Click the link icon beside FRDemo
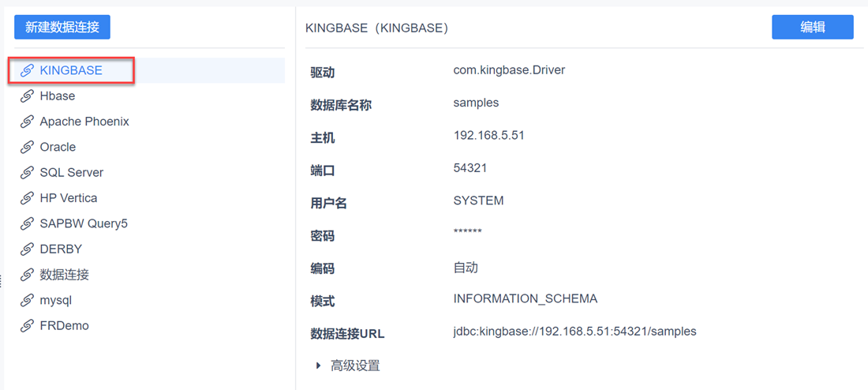This screenshot has width=868, height=390. 27,326
